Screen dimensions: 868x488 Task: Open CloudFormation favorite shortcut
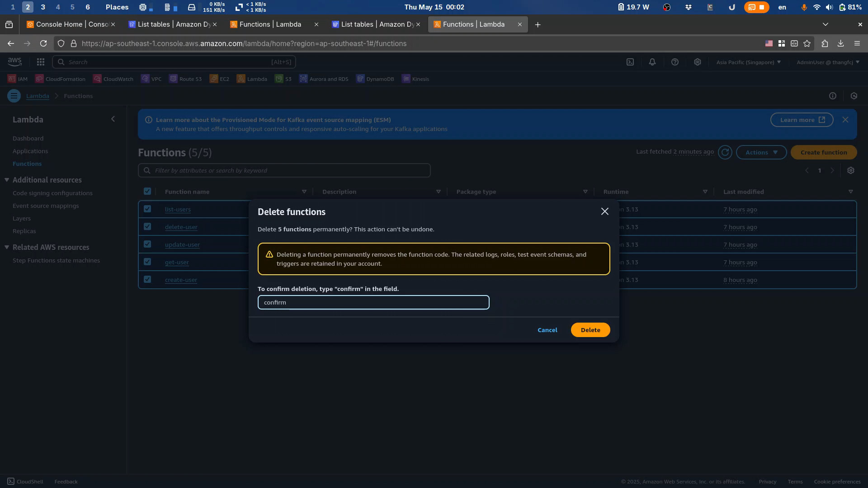coord(60,79)
